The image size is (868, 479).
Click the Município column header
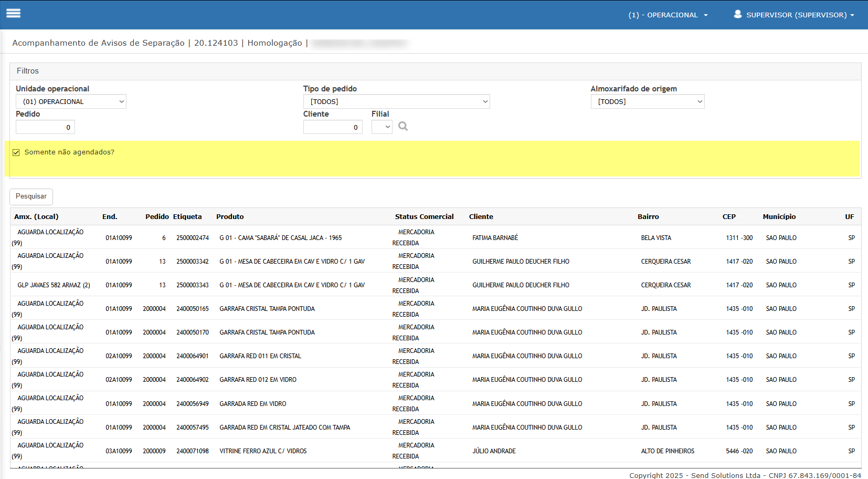pos(779,217)
